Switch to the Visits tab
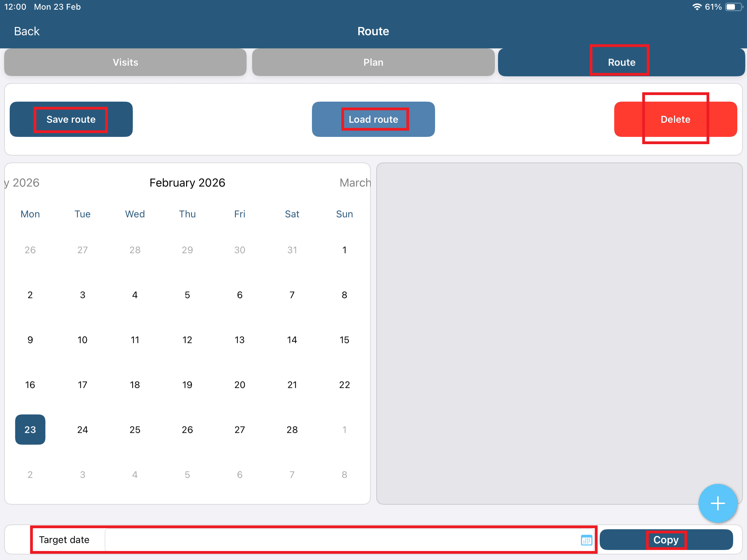 coord(125,62)
